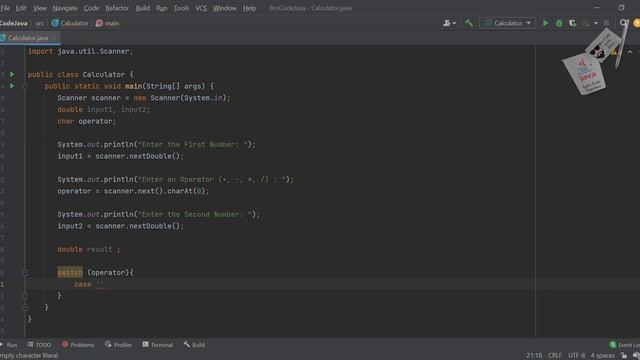
Task: Click the 'Empty character literal' status message
Action: pos(29,356)
